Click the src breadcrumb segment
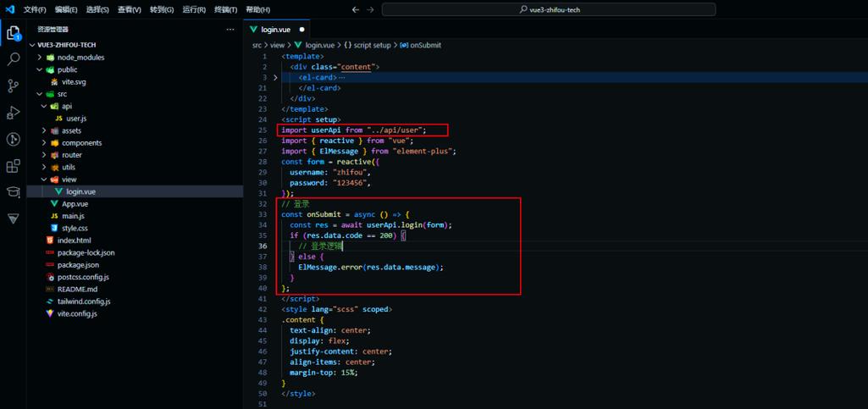Viewport: 868px width, 409px height. [x=257, y=46]
